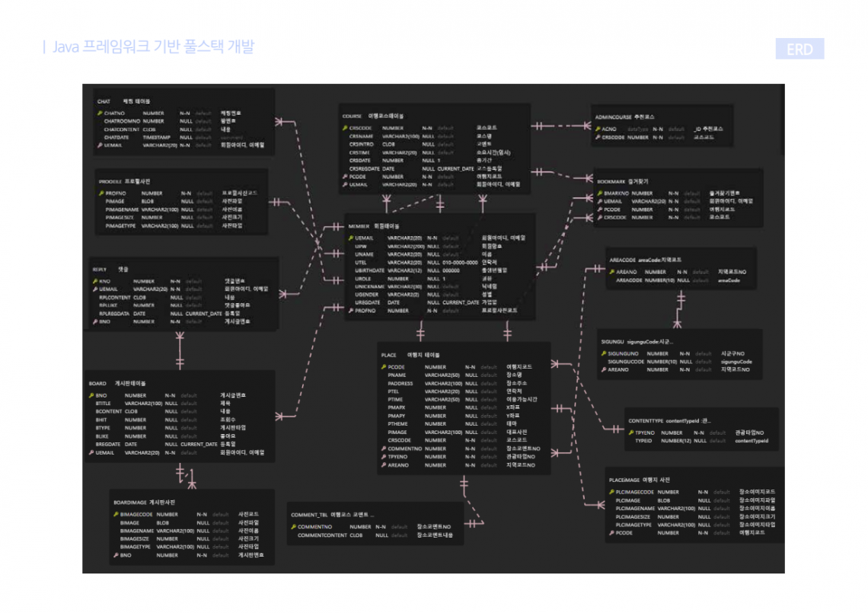Select the slide title 'Java 프레임워크 기반 풀스택 개발'
The height and width of the screenshot is (613, 868).
point(153,46)
